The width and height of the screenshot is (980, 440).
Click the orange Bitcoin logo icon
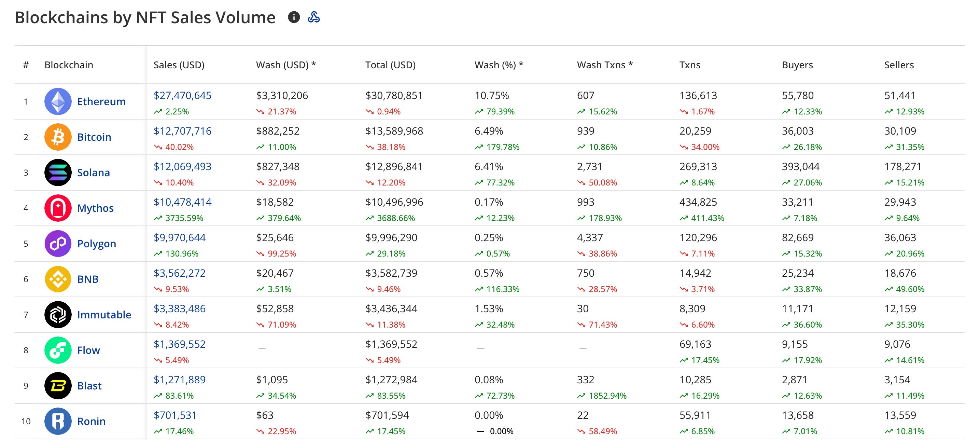point(58,137)
